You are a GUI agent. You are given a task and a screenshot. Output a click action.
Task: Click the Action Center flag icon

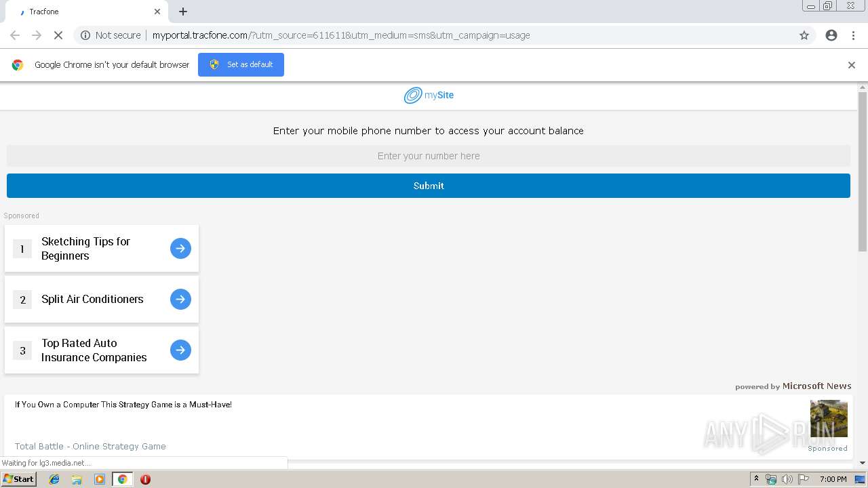tap(804, 479)
